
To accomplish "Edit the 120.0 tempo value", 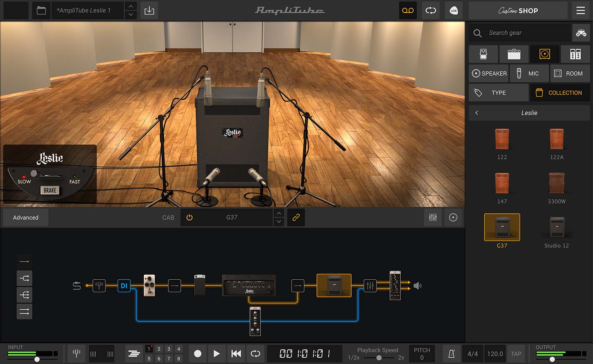I will [495, 354].
